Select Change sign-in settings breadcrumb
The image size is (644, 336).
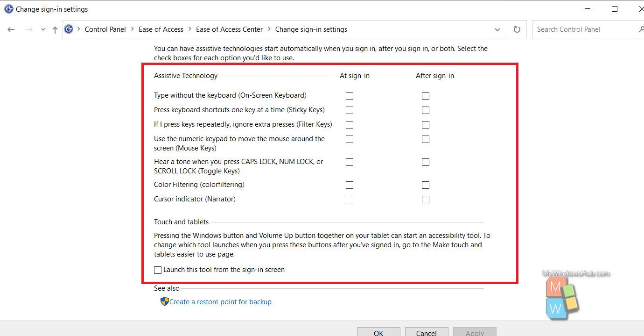pyautogui.click(x=311, y=29)
